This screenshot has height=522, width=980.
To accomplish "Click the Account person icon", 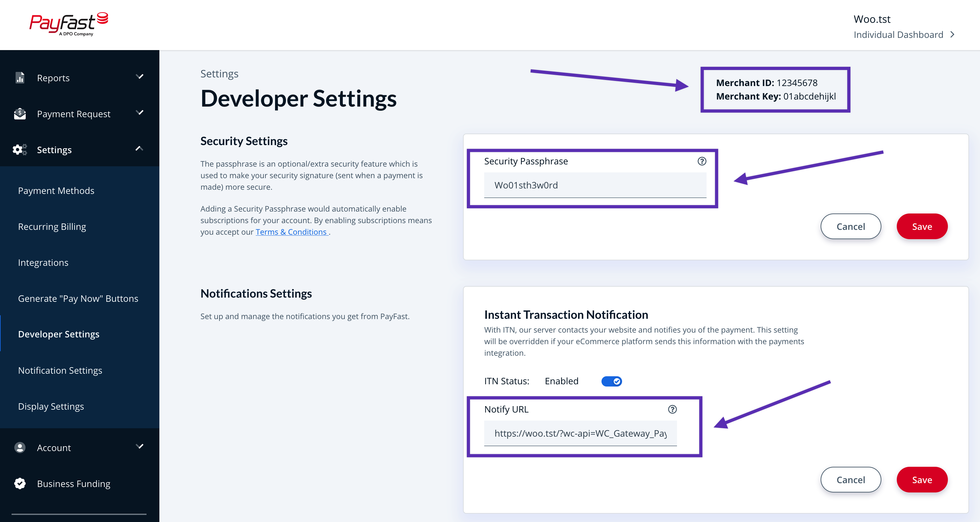I will click(x=20, y=448).
